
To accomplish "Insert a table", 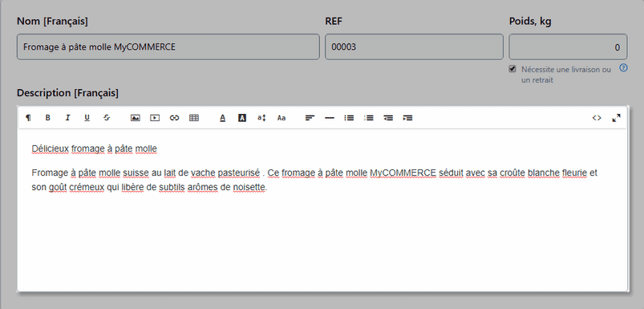I will point(194,118).
